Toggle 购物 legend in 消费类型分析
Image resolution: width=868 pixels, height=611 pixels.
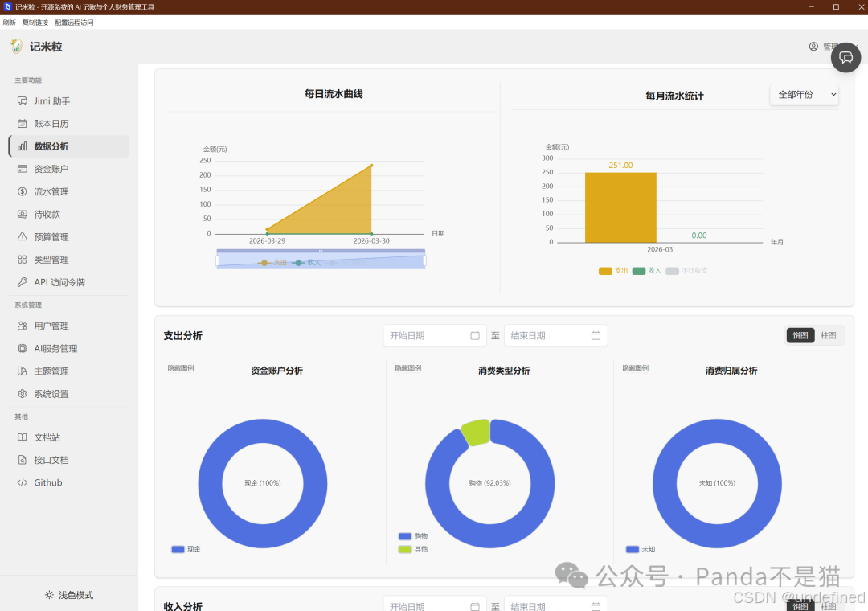pyautogui.click(x=413, y=536)
